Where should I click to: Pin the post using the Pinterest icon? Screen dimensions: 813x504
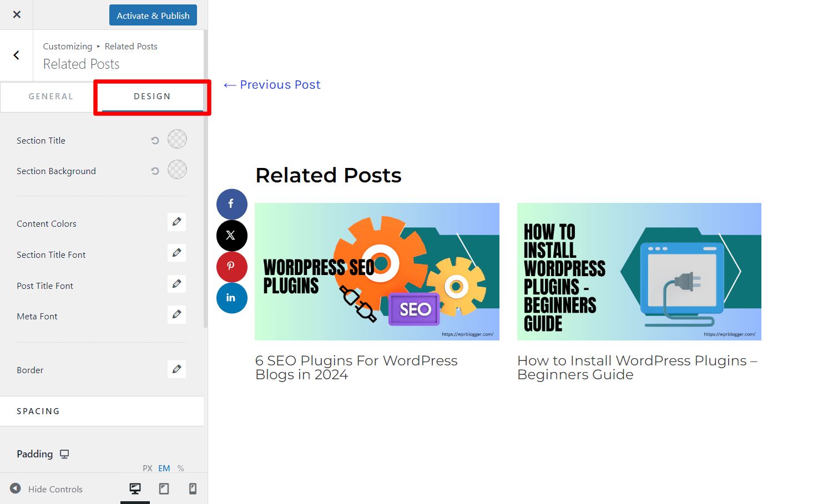[x=231, y=267]
